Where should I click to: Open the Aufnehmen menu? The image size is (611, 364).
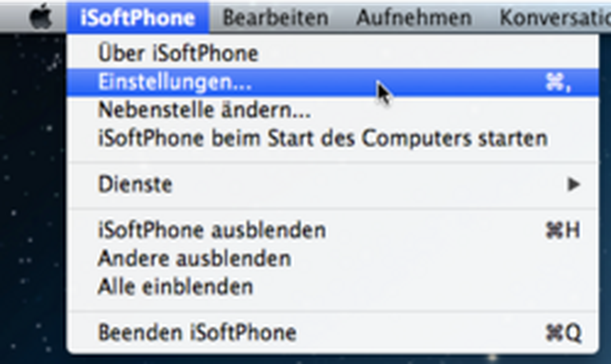click(x=414, y=17)
